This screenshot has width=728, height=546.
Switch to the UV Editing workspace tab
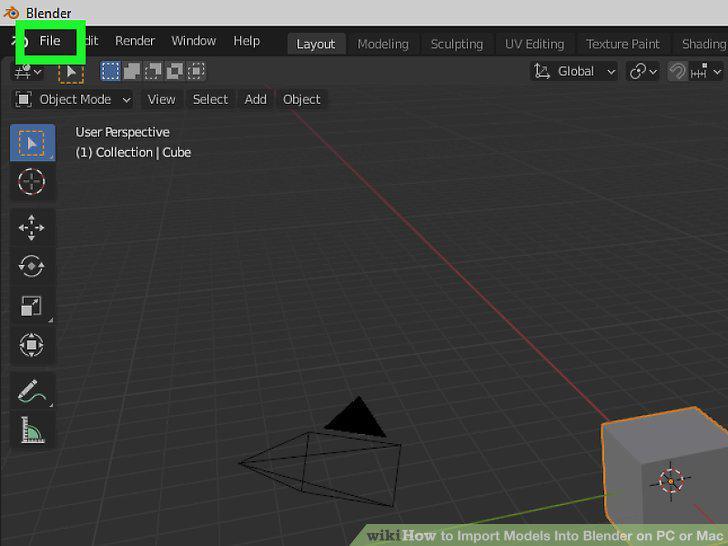pyautogui.click(x=534, y=44)
